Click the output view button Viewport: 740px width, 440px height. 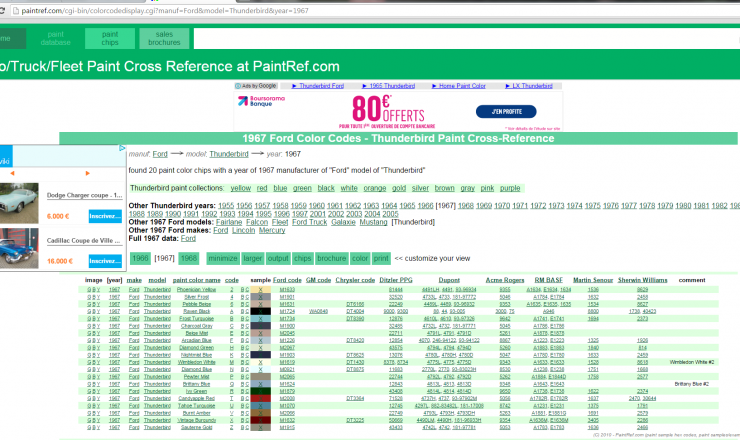[278, 258]
